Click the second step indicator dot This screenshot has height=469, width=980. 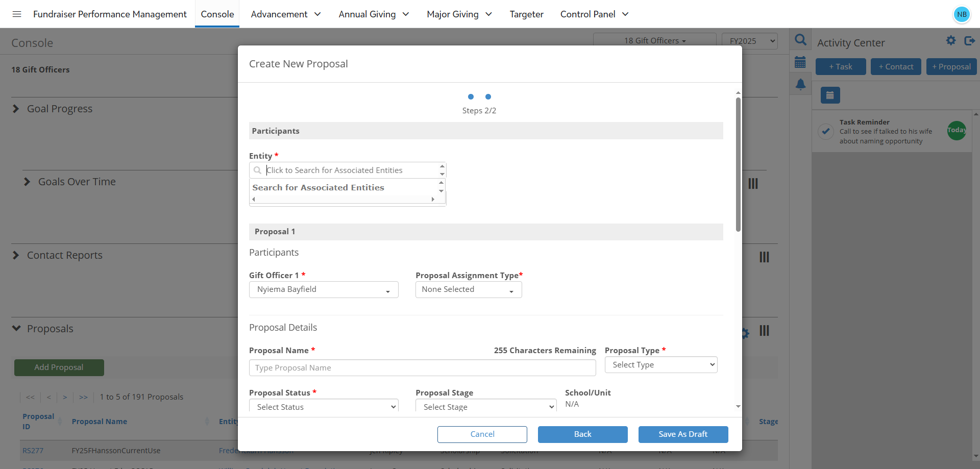pyautogui.click(x=488, y=96)
